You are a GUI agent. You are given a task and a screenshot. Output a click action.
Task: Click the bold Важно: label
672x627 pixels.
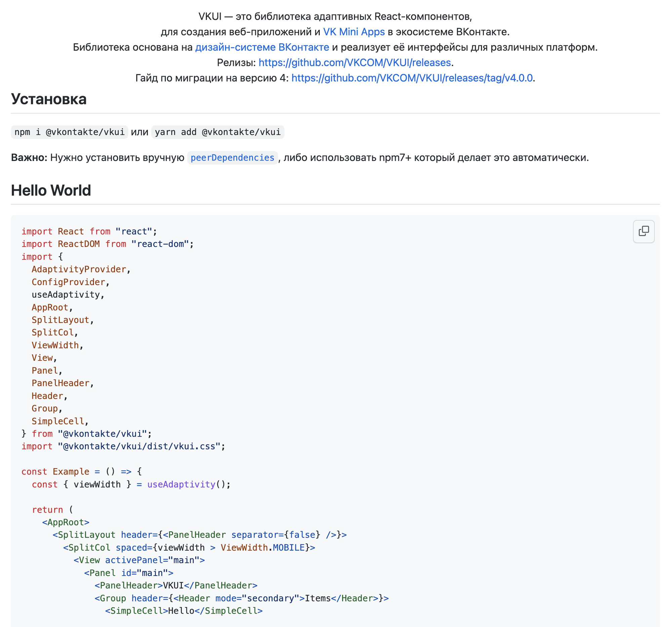[29, 158]
